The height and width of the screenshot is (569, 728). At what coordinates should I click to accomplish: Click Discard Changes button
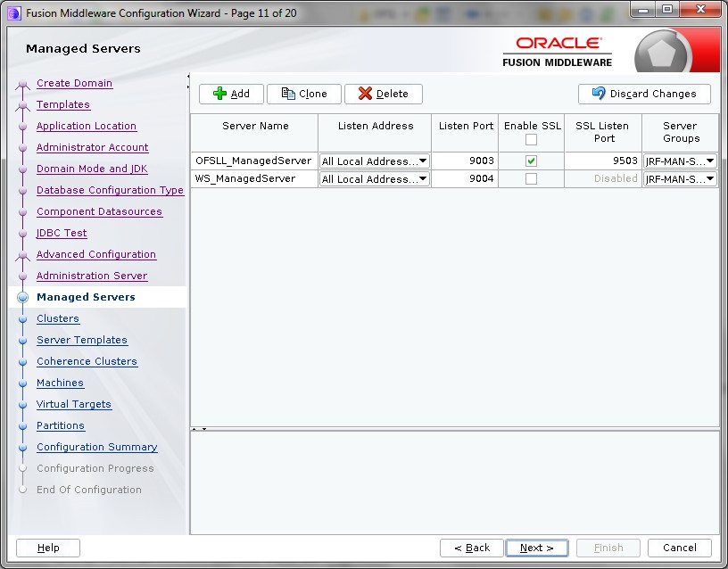(644, 94)
